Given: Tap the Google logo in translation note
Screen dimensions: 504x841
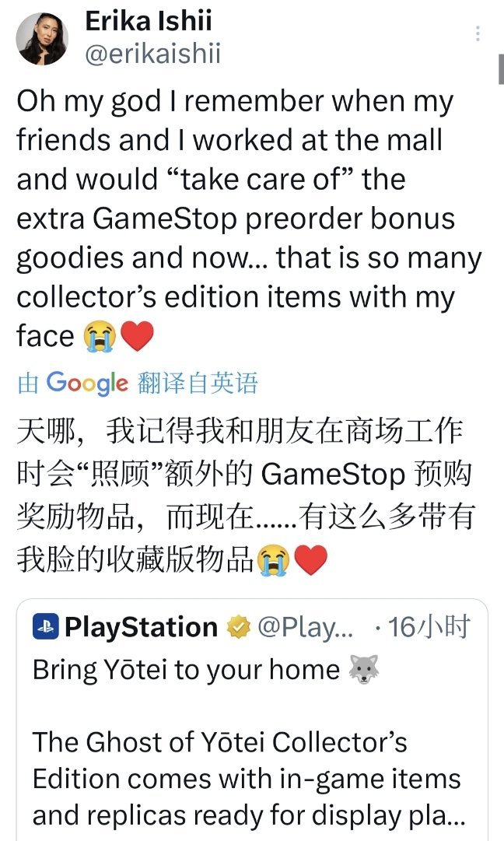Looking at the screenshot, I should click(x=87, y=383).
